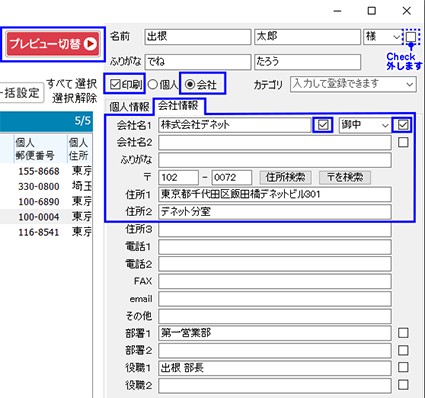Click the empty 会社名2 input field
This screenshot has width=425, height=398.
pyautogui.click(x=275, y=143)
